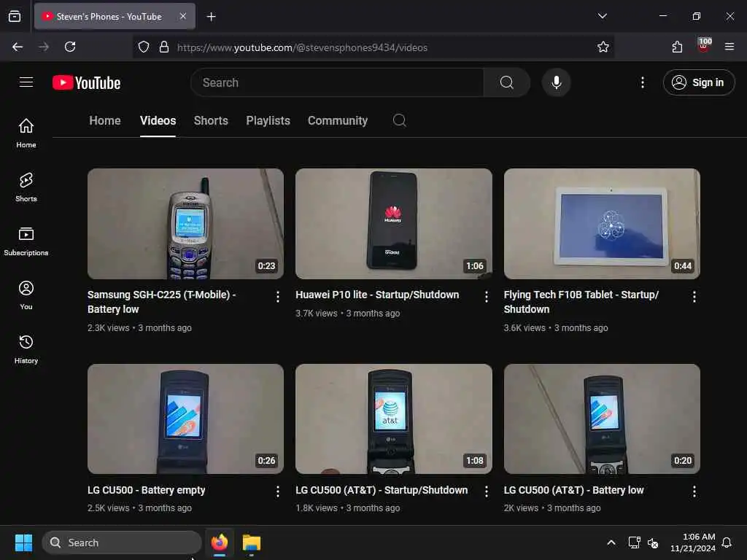
Task: Open Samsung SGH-C225 Battery low title
Action: coord(161,302)
